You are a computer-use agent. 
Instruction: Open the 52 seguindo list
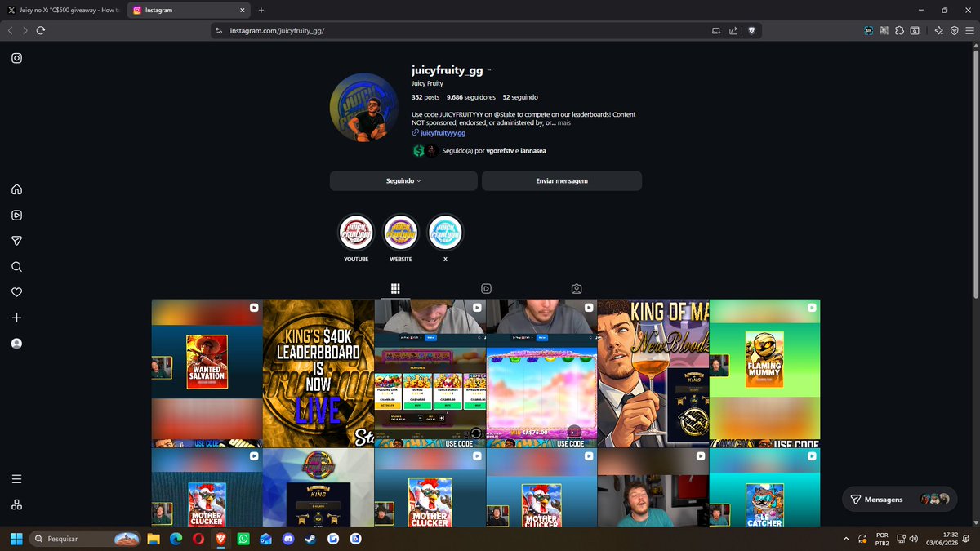tap(520, 97)
